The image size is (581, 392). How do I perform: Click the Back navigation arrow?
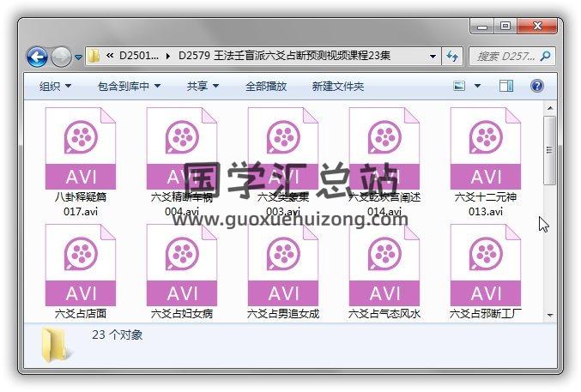click(x=37, y=57)
